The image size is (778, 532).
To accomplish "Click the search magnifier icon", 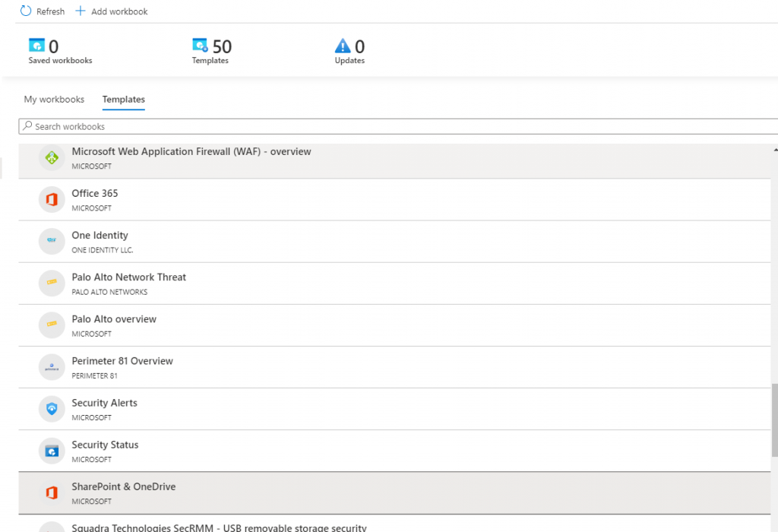I will click(28, 125).
